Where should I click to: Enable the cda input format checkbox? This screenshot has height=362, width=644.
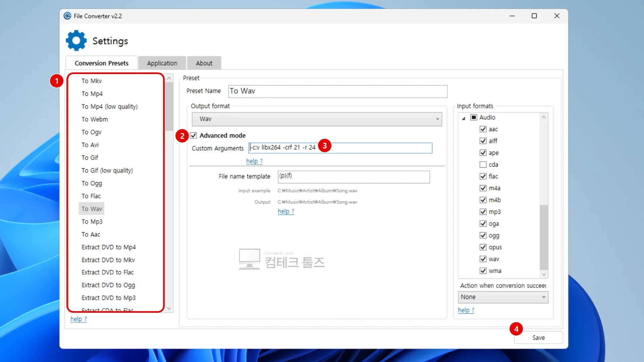tap(483, 165)
